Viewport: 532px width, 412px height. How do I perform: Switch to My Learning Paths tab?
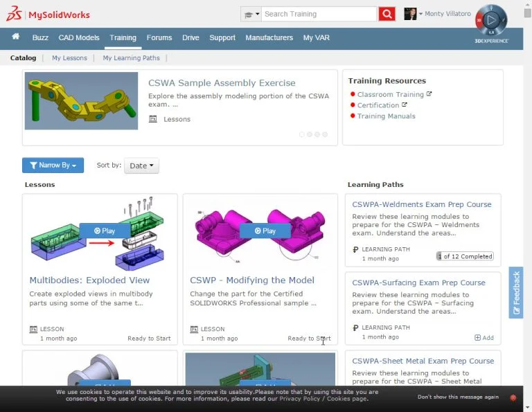pyautogui.click(x=131, y=58)
